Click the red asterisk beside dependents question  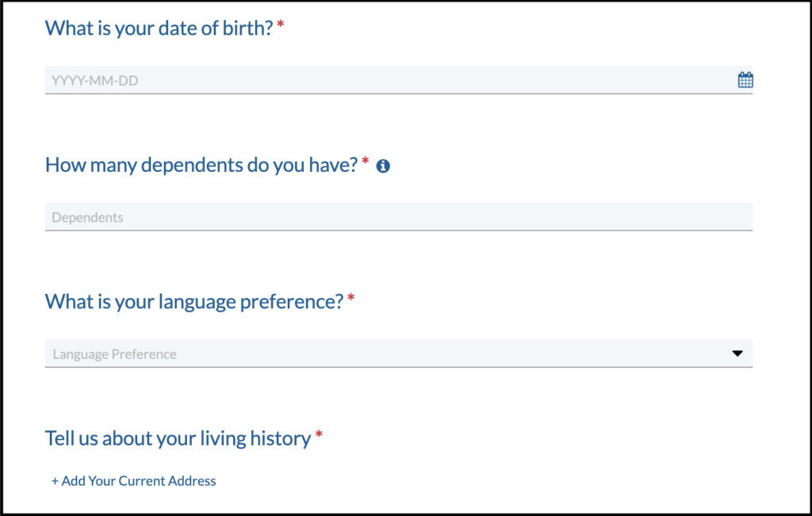point(366,162)
